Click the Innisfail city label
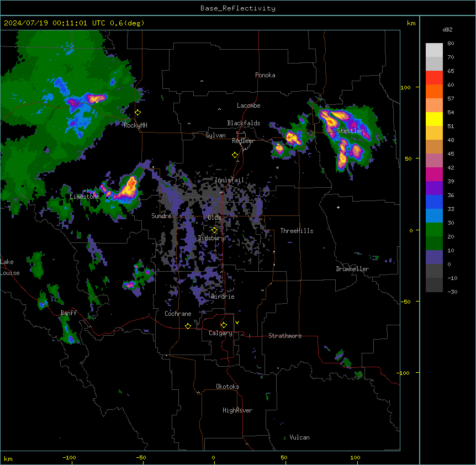Viewport: 476px width, 465px height. pyautogui.click(x=229, y=180)
